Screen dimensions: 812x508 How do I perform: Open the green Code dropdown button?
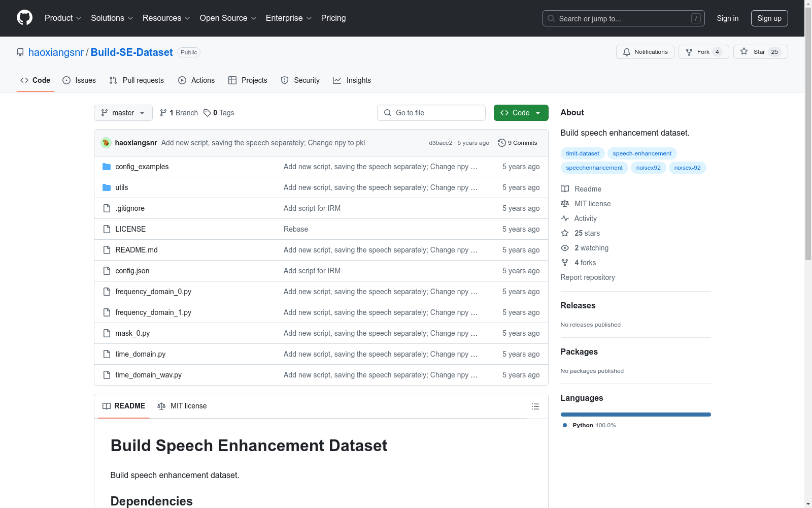(521, 113)
